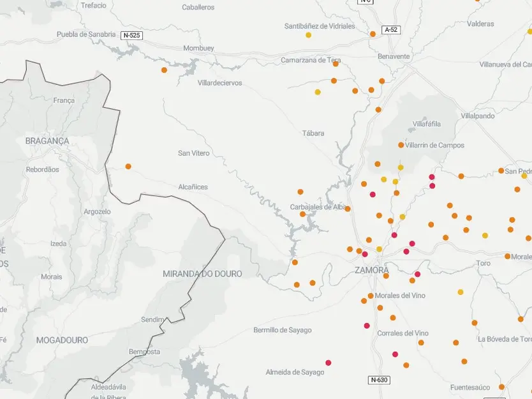Select the Almeida de Sayago label

(x=295, y=372)
